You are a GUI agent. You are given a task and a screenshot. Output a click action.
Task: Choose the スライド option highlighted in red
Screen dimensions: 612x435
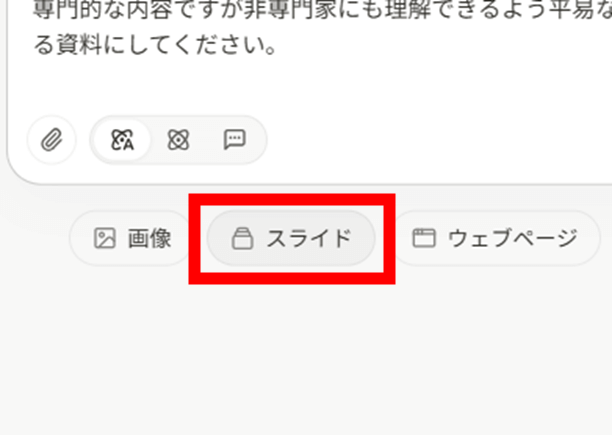(291, 238)
